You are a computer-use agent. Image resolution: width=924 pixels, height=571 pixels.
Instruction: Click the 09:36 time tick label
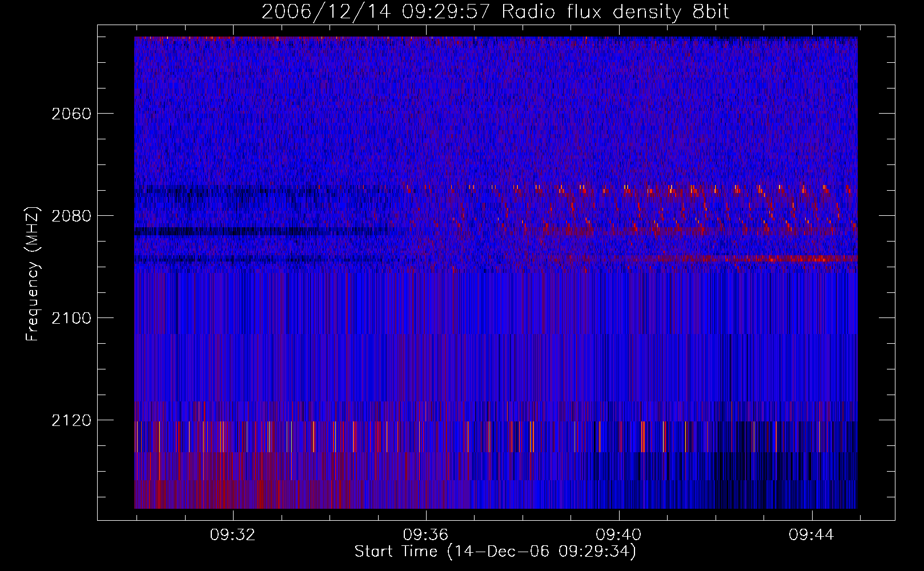[x=425, y=535]
